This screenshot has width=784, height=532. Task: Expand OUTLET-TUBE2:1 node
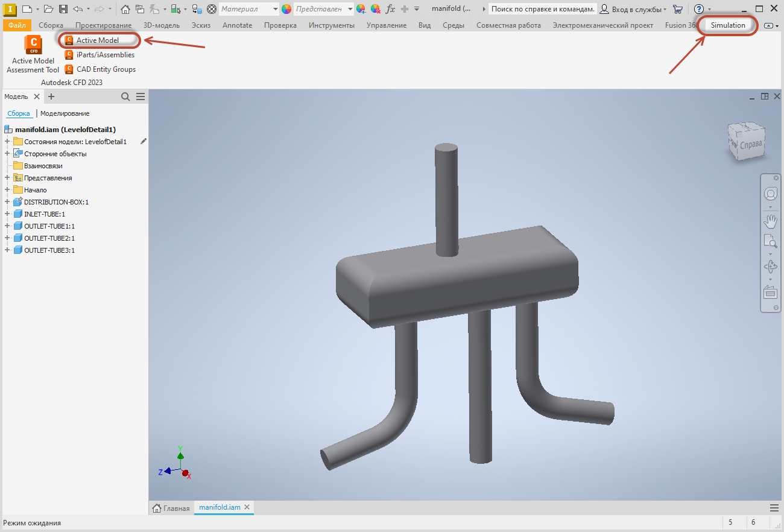tap(7, 238)
